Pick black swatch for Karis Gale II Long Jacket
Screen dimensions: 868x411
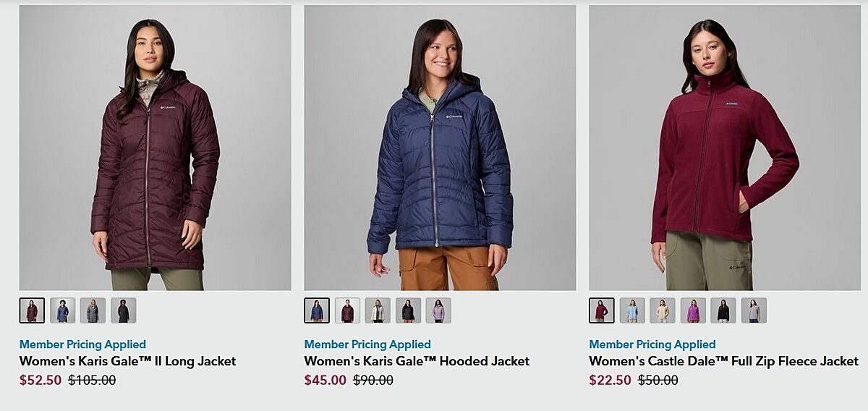pos(123,310)
